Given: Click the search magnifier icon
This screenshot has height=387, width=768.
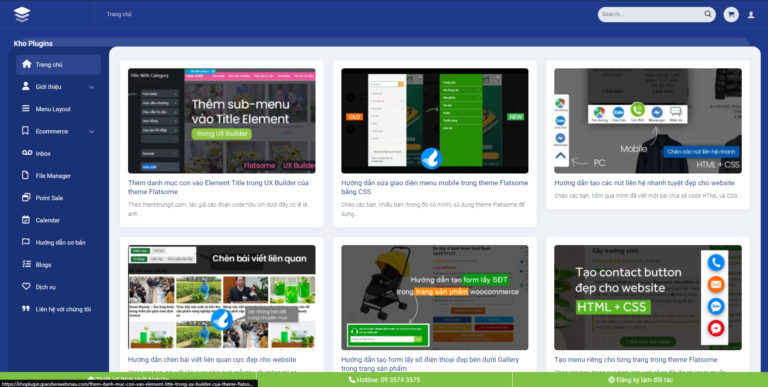Looking at the screenshot, I should [708, 14].
